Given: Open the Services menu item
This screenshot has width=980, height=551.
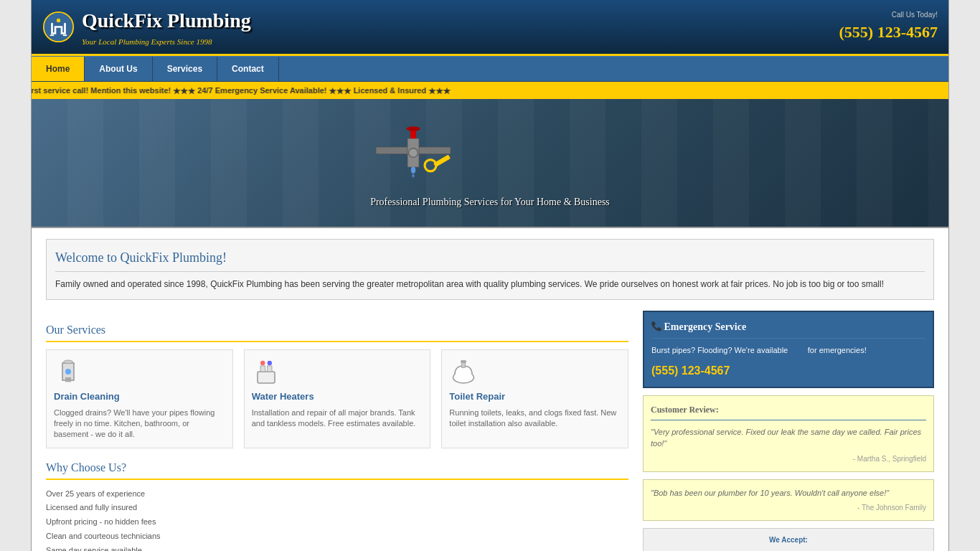Looking at the screenshot, I should [x=184, y=69].
